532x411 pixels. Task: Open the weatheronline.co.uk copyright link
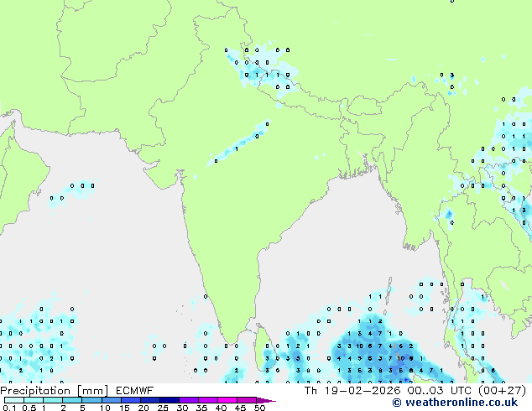[455, 403]
